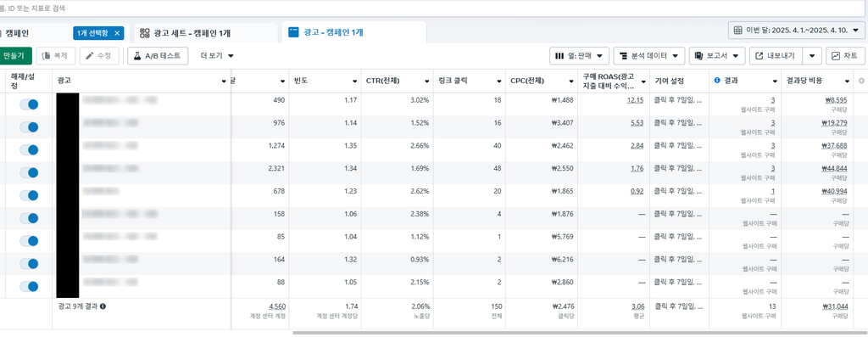The image size is (868, 337).
Task: Open the 보고서 reports menu
Action: coord(717,56)
